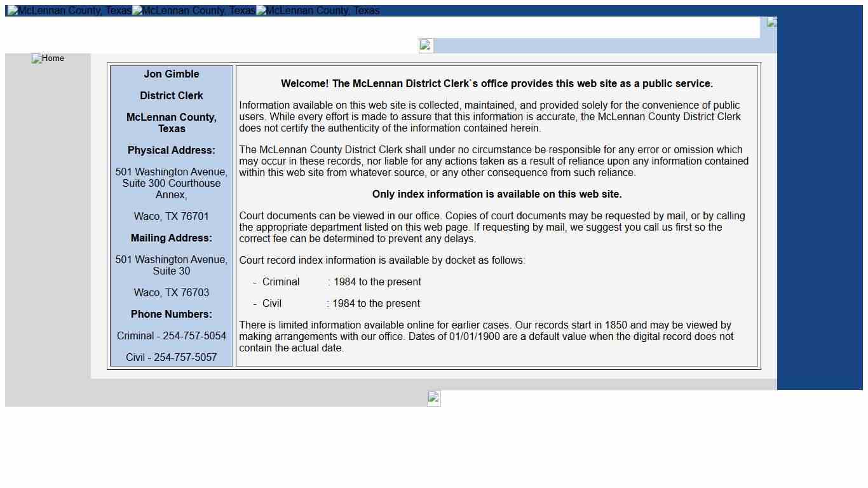Click the Waco, TX 76701 address line

coord(172,217)
